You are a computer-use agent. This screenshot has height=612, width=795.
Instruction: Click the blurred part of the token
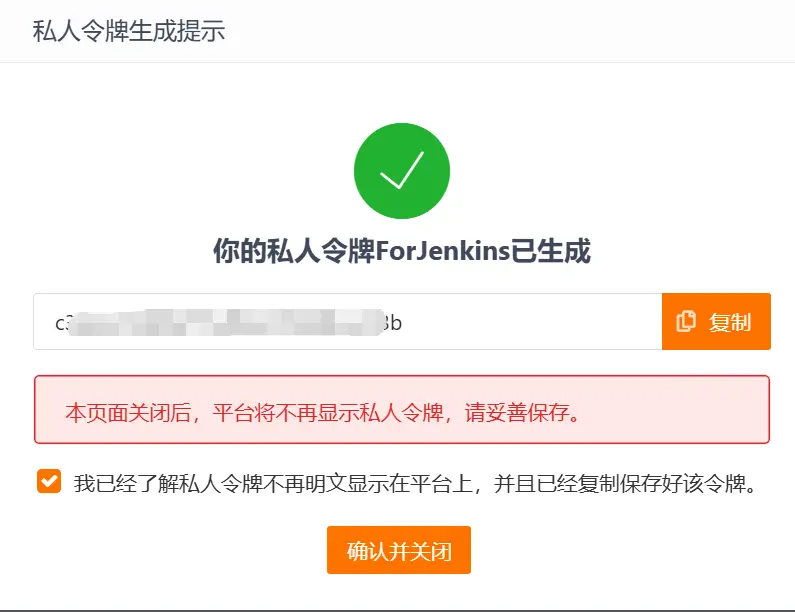point(226,322)
